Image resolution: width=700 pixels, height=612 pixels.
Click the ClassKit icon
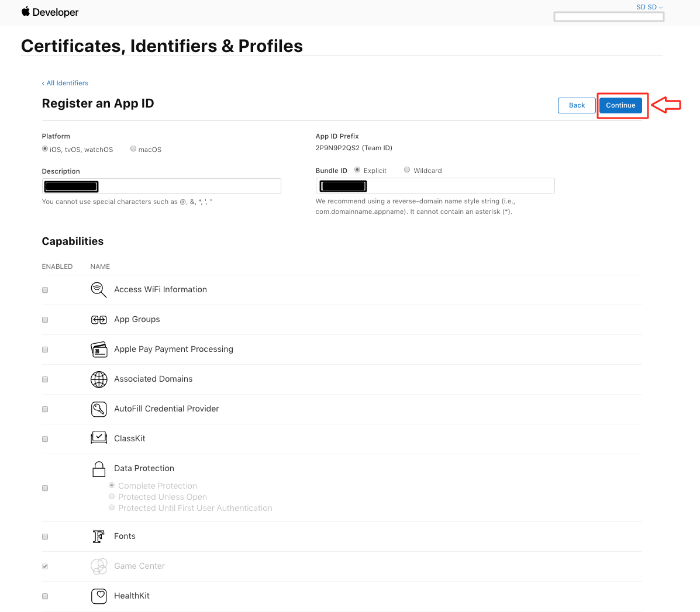[x=99, y=438]
